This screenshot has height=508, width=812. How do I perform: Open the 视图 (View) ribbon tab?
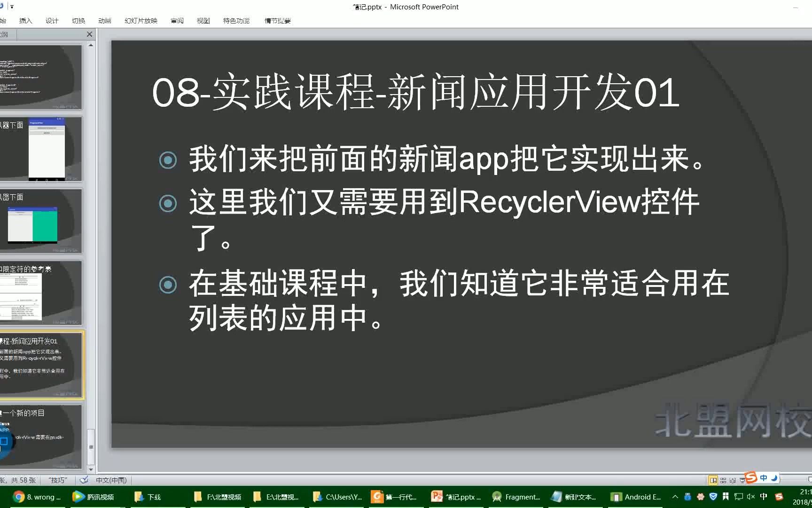203,21
